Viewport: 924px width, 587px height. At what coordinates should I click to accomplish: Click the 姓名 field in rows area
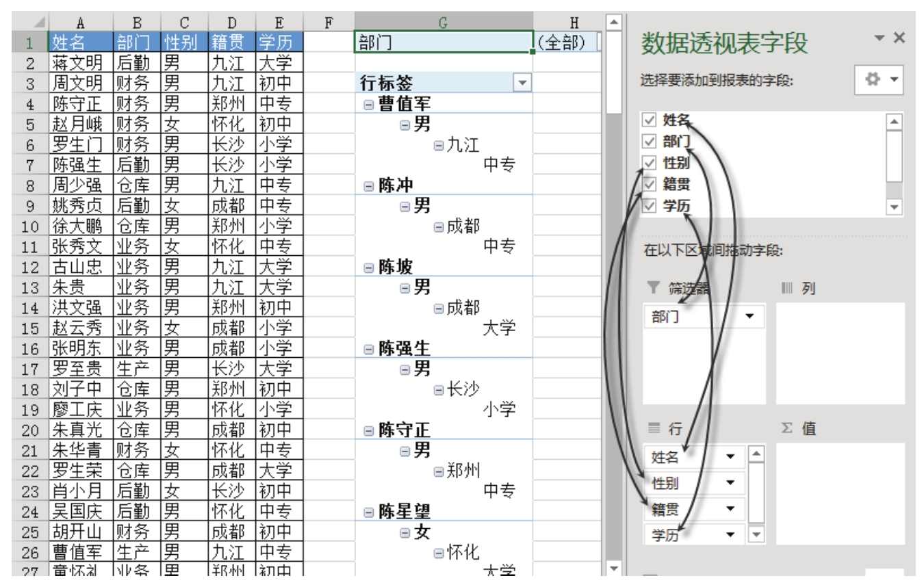click(684, 456)
